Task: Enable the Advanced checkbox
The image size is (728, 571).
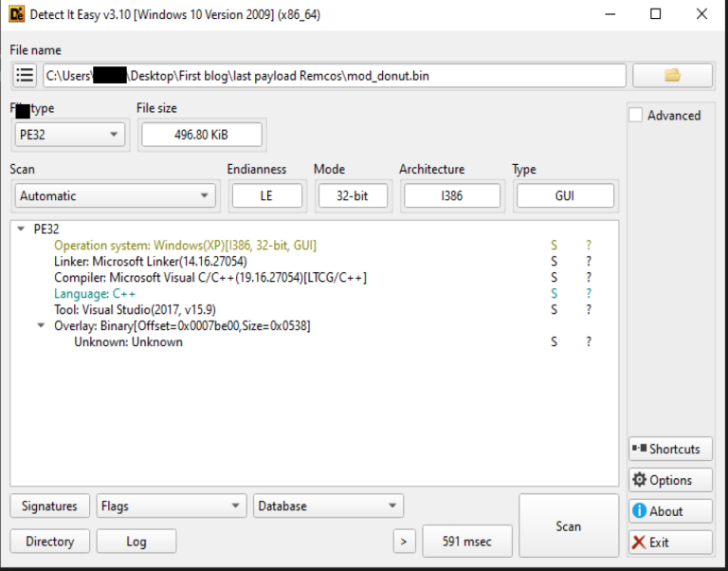Action: click(x=636, y=116)
